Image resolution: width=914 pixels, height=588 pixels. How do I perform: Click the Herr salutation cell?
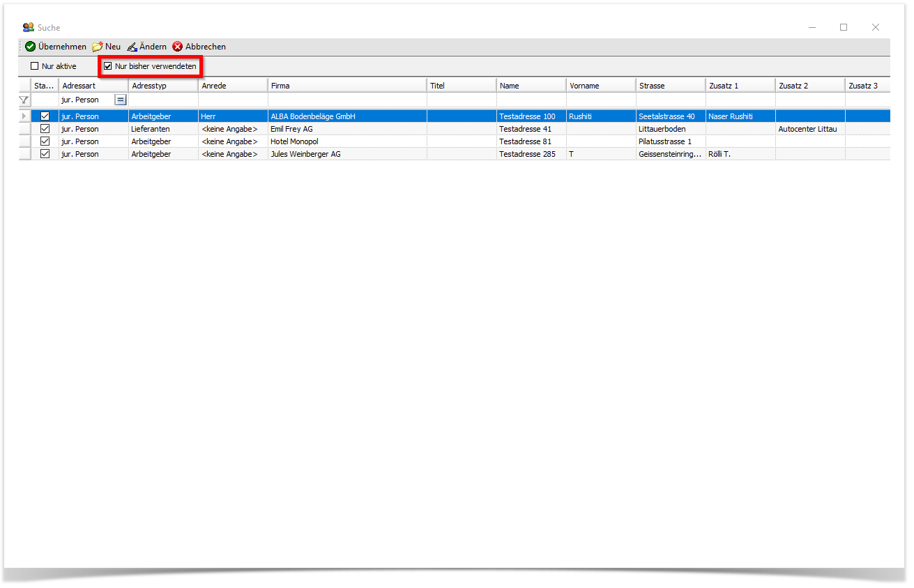coord(234,116)
